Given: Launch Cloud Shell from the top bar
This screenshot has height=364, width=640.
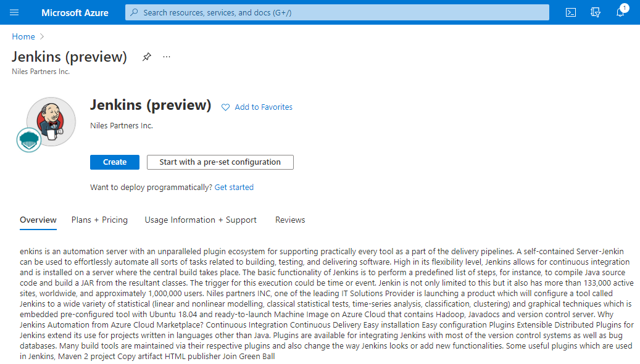Looking at the screenshot, I should click(x=571, y=12).
